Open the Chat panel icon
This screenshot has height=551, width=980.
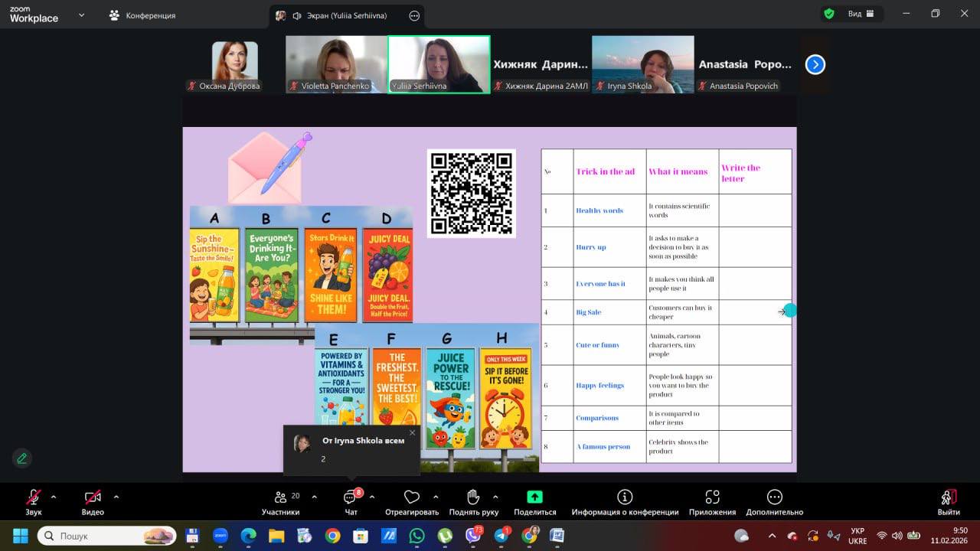[351, 497]
